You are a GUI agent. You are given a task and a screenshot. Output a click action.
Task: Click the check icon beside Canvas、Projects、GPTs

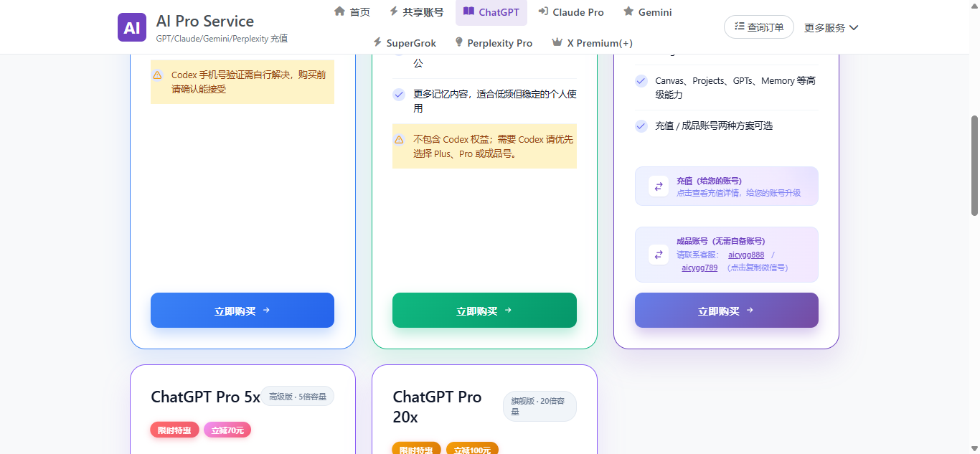click(641, 81)
